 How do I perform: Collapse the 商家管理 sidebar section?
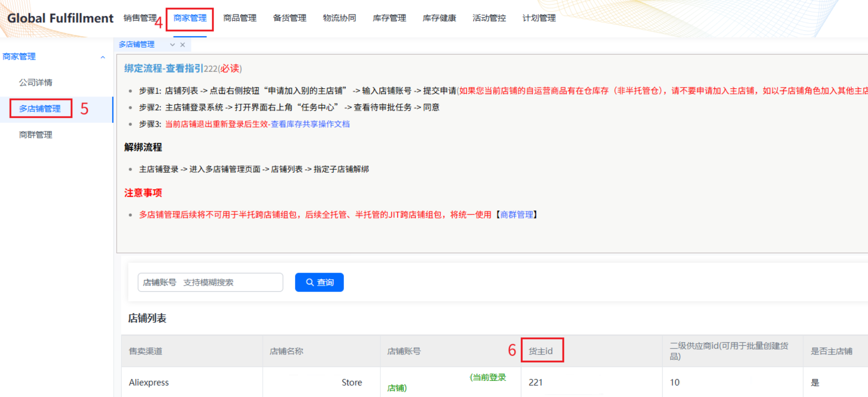pyautogui.click(x=103, y=57)
